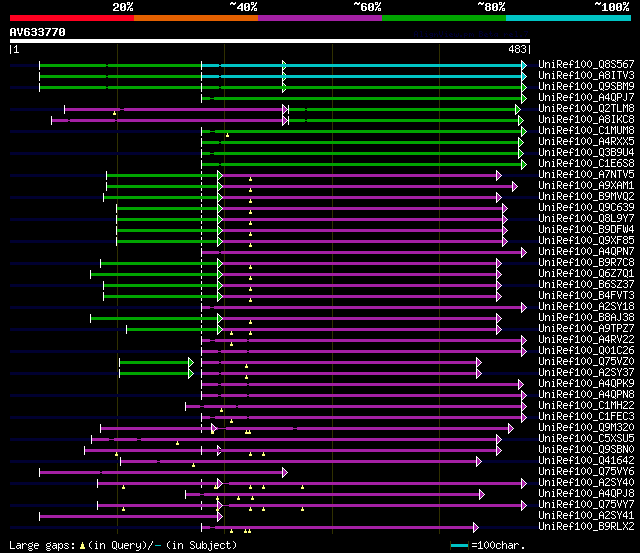
Task: Select hit UniRef100_A4QPK9
Action: [x=586, y=384]
